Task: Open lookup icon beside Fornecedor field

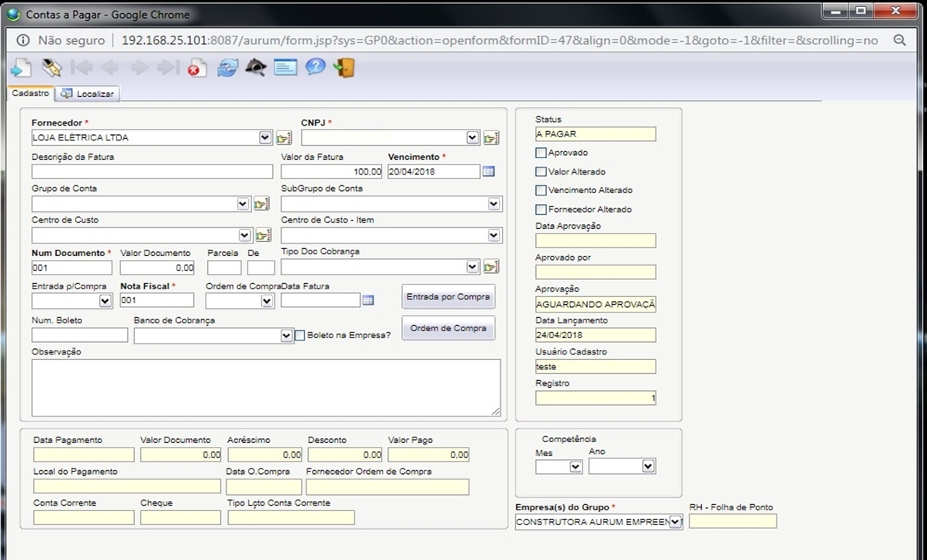Action: (284, 138)
